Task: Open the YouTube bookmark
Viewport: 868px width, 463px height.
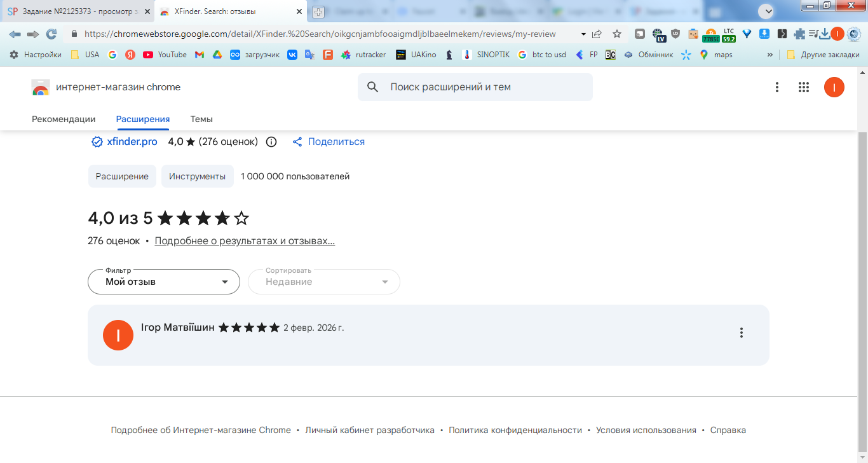Action: [165, 55]
